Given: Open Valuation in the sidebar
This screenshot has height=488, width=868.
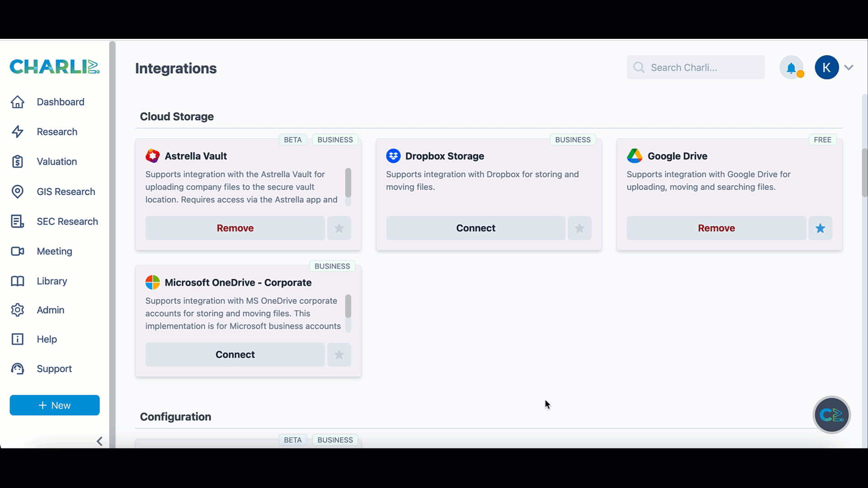Looking at the screenshot, I should [x=57, y=162].
